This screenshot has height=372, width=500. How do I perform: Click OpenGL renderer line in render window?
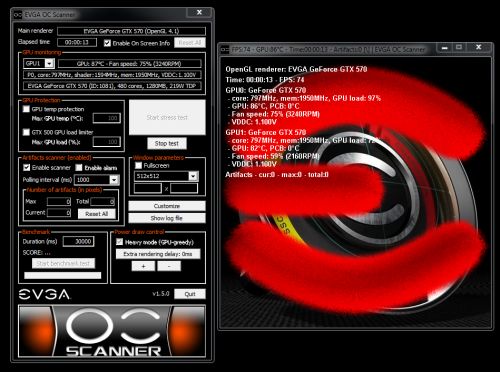[296, 69]
